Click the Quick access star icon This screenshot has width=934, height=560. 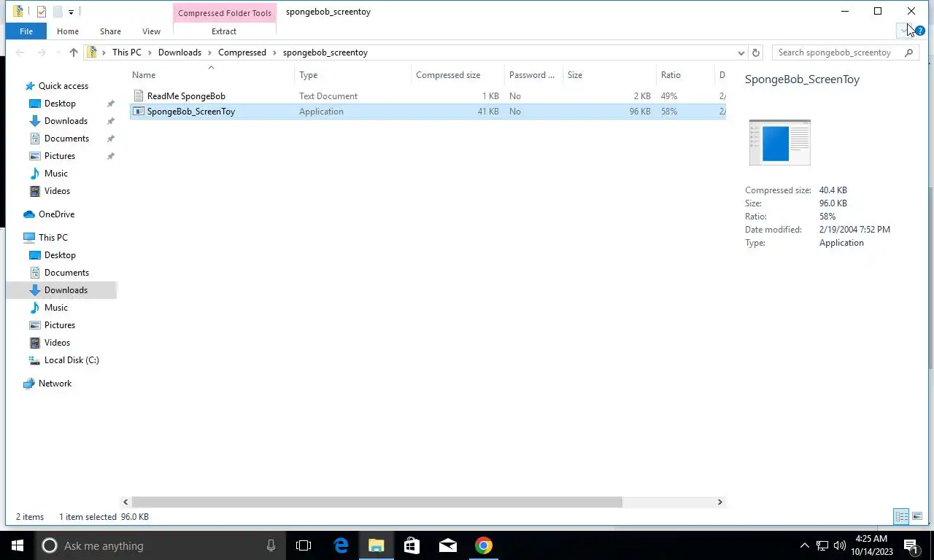coord(30,86)
